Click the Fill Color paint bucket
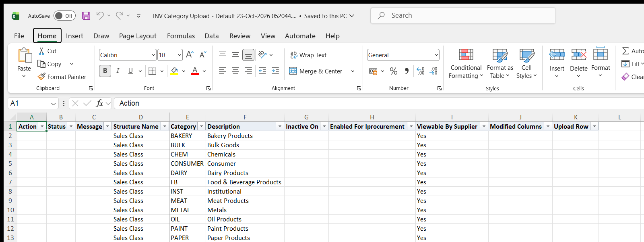This screenshot has width=644, height=242. click(x=174, y=71)
